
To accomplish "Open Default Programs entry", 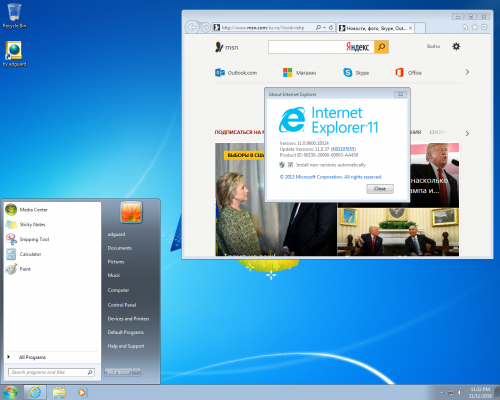I will click(126, 332).
